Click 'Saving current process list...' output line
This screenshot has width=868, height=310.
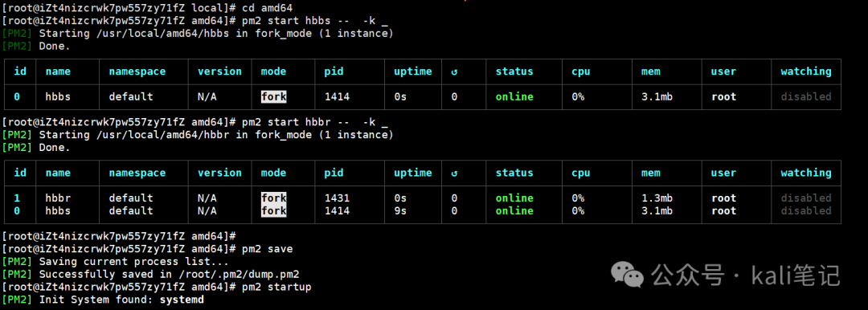134,262
